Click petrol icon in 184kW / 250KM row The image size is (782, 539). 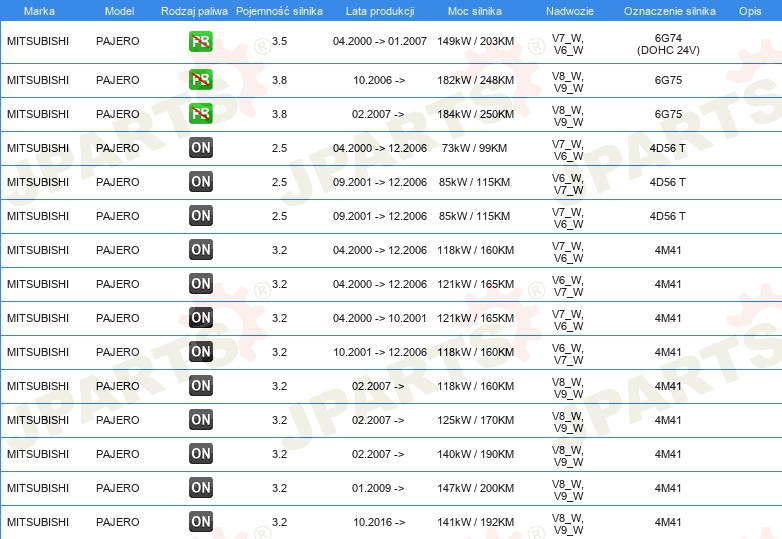click(200, 114)
